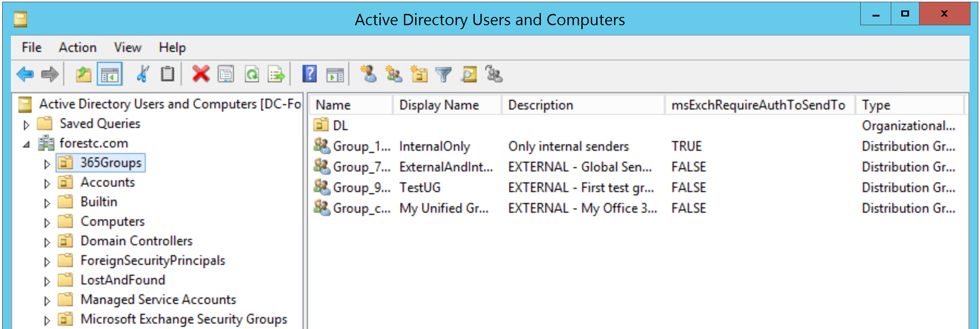Click the Cut scissors icon
The width and height of the screenshot is (980, 329).
point(142,74)
